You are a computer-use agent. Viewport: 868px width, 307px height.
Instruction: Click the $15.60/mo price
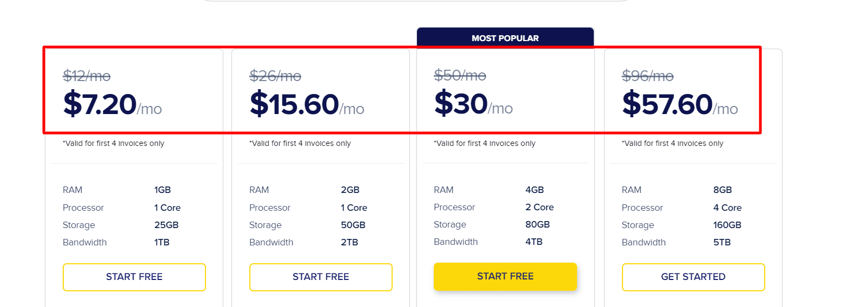pyautogui.click(x=307, y=104)
